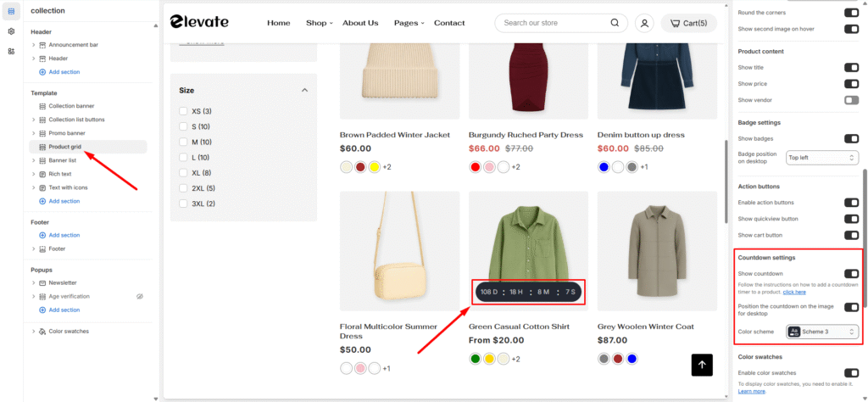868x402 pixels.
Task: Toggle Round the corners switch
Action: pyautogui.click(x=851, y=12)
